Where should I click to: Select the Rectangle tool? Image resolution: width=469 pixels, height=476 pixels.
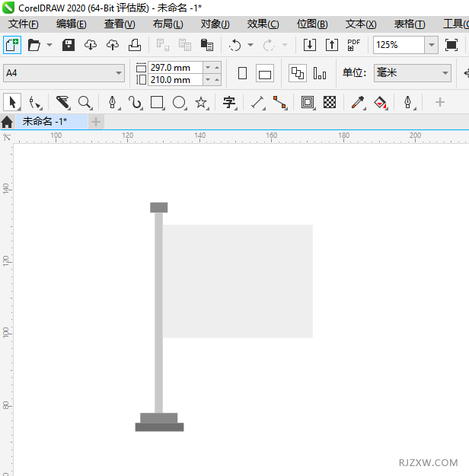pyautogui.click(x=157, y=102)
